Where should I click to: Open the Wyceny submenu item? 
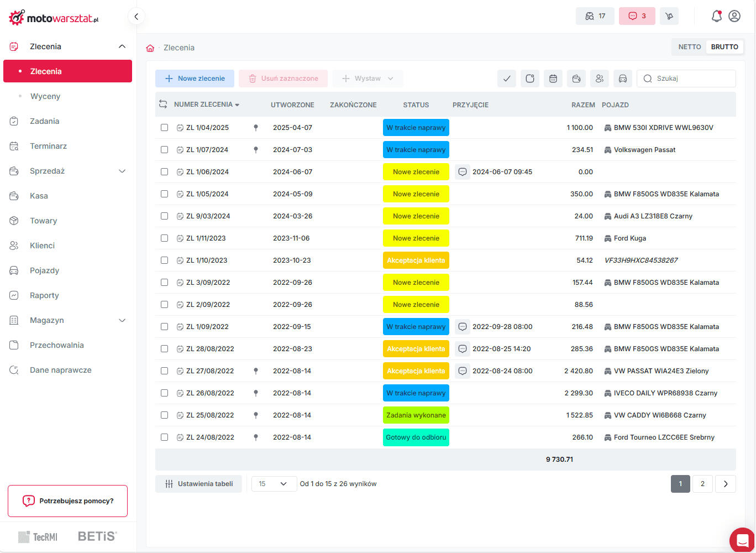(x=45, y=96)
